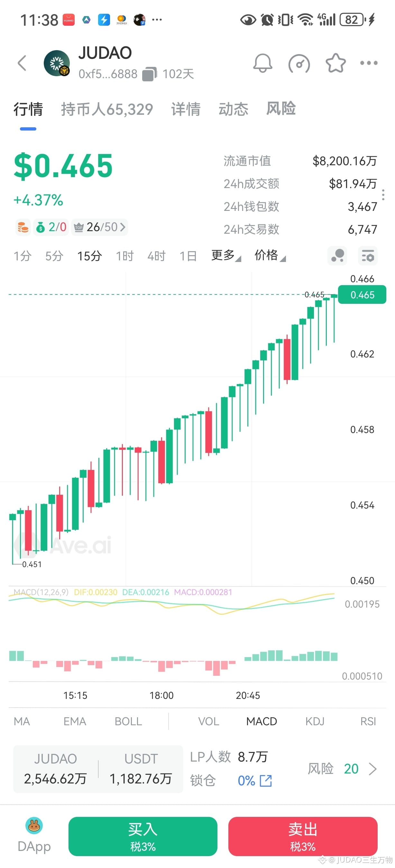Viewport: 395px width, 868px height.
Task: Expand 更多 interval dropdown
Action: [226, 255]
